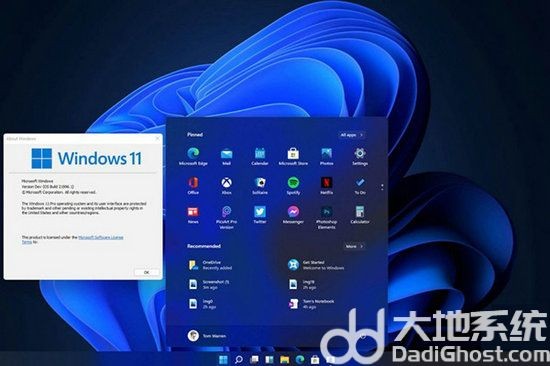Open the Twitter app icon
This screenshot has height=366, width=550.
point(260,215)
